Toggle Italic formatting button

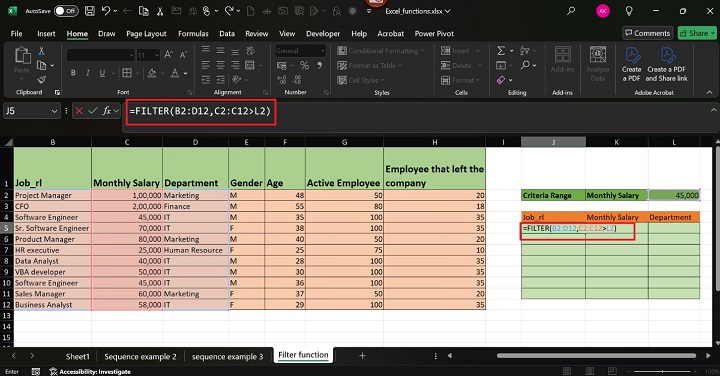point(87,73)
